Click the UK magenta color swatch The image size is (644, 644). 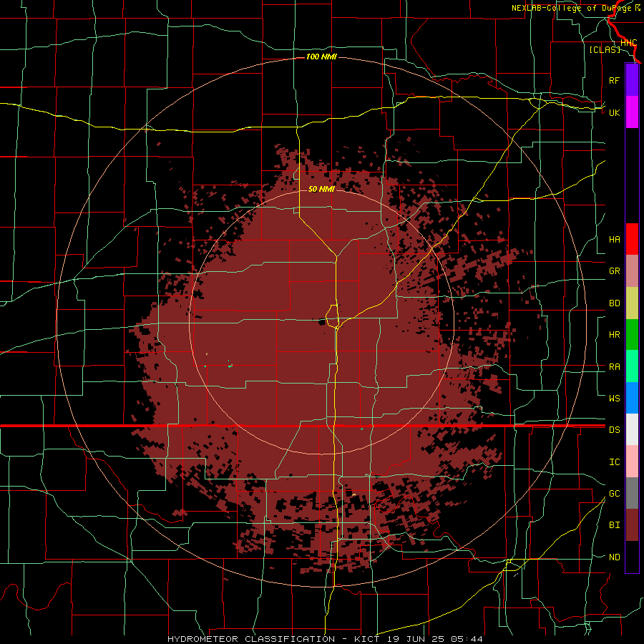(632, 112)
